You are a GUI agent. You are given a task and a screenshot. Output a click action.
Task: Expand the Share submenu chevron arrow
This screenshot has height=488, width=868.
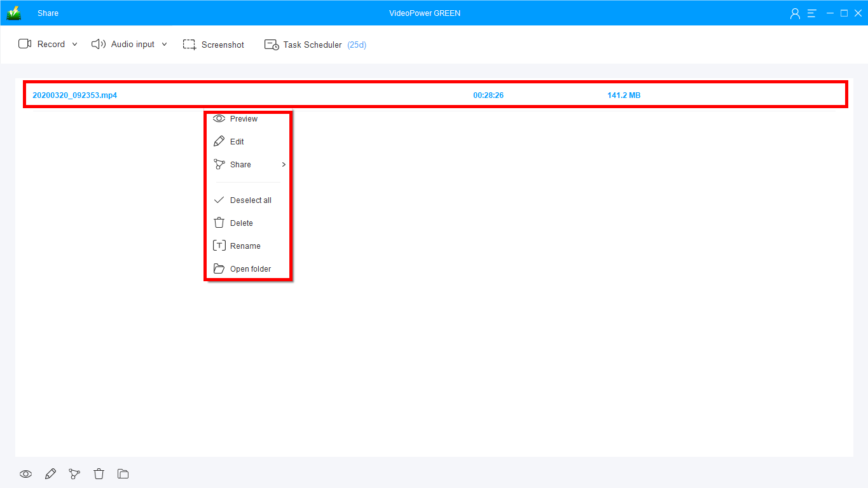point(284,165)
